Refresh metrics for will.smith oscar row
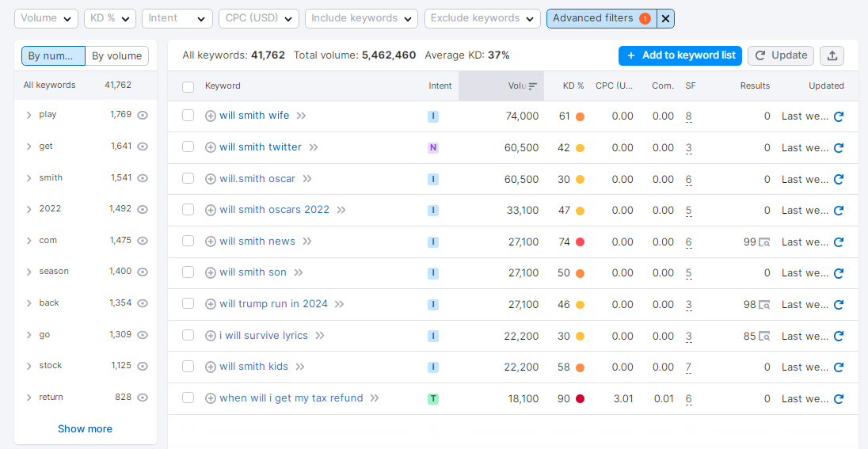The image size is (868, 449). coord(838,180)
